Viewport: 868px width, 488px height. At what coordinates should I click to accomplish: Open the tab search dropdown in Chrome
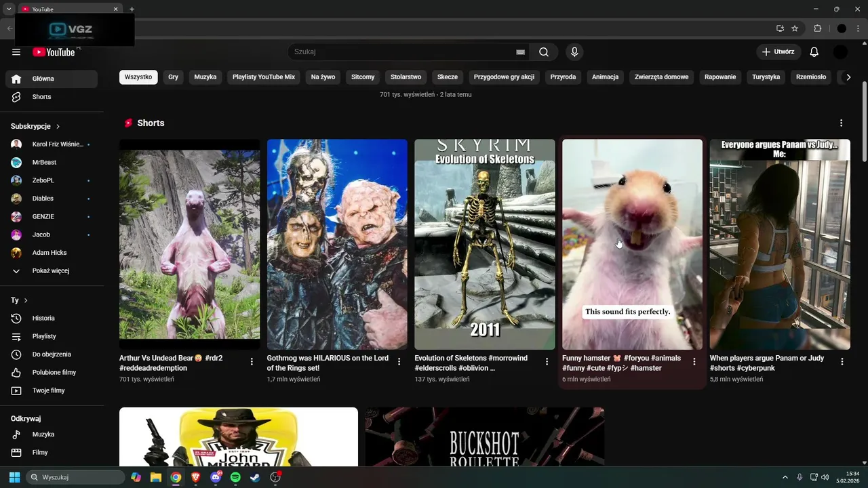(x=8, y=9)
